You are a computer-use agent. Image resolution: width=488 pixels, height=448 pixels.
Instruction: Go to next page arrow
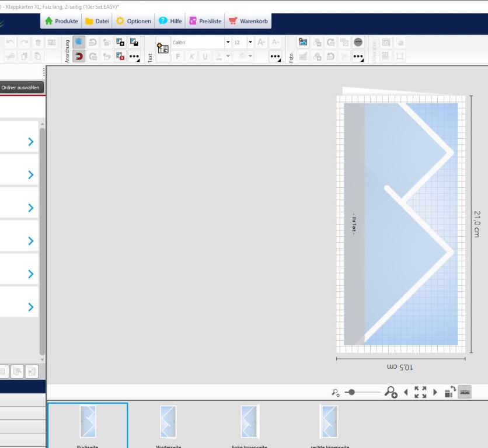pos(435,393)
